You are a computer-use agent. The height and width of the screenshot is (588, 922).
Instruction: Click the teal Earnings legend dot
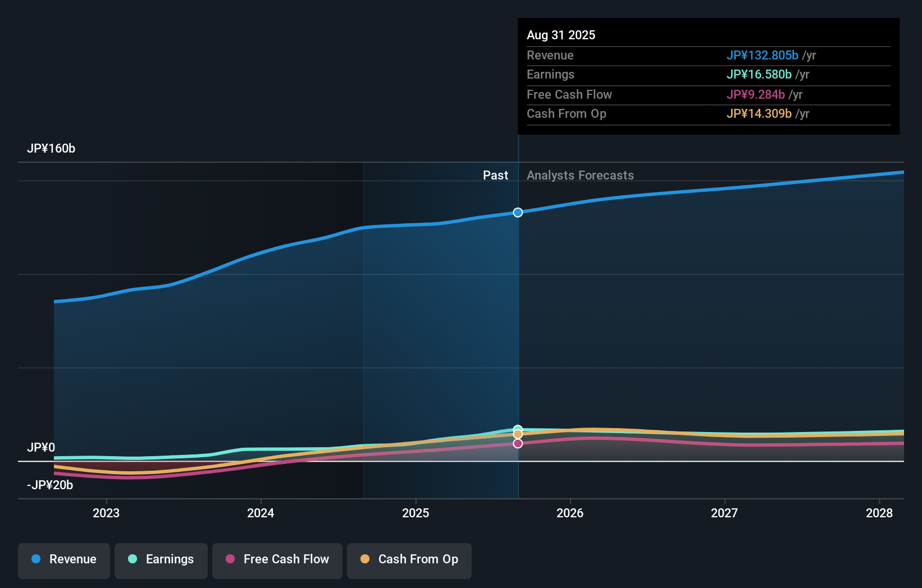(x=132, y=559)
